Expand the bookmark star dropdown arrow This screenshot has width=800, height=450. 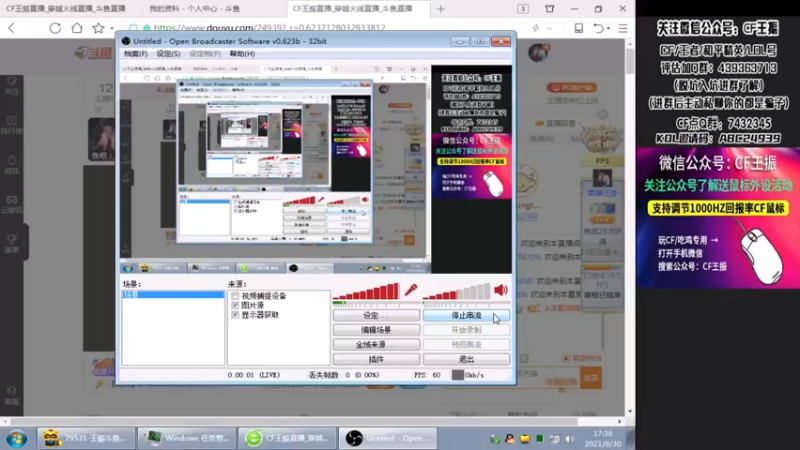(x=112, y=29)
